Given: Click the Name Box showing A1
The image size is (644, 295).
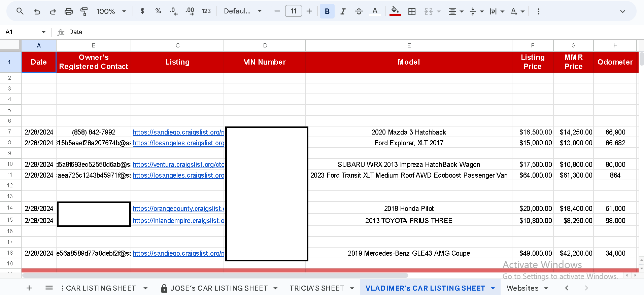Looking at the screenshot, I should (x=25, y=32).
